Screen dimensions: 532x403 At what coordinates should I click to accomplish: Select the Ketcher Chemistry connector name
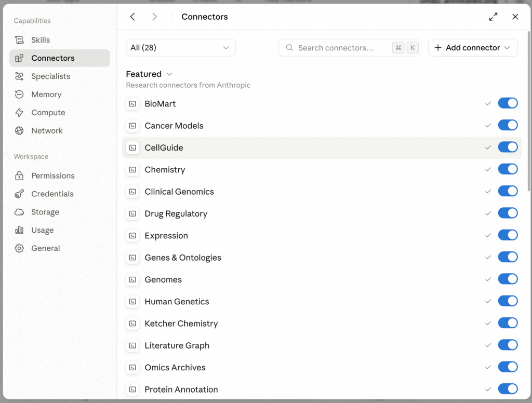pyautogui.click(x=181, y=324)
